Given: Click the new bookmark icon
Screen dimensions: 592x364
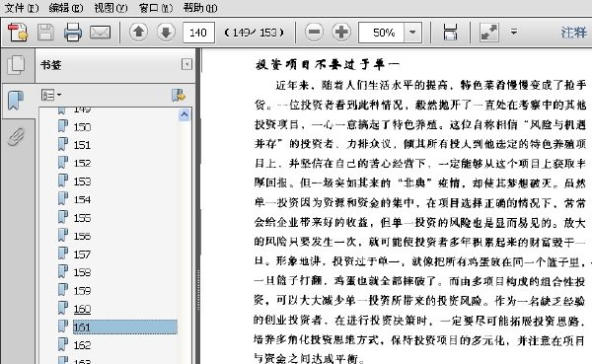Looking at the screenshot, I should pos(179,95).
